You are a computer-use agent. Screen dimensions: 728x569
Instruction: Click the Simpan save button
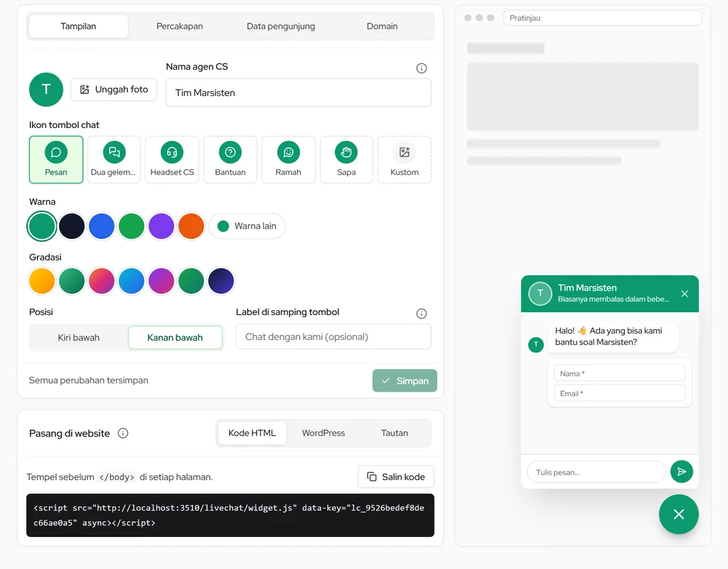(405, 381)
